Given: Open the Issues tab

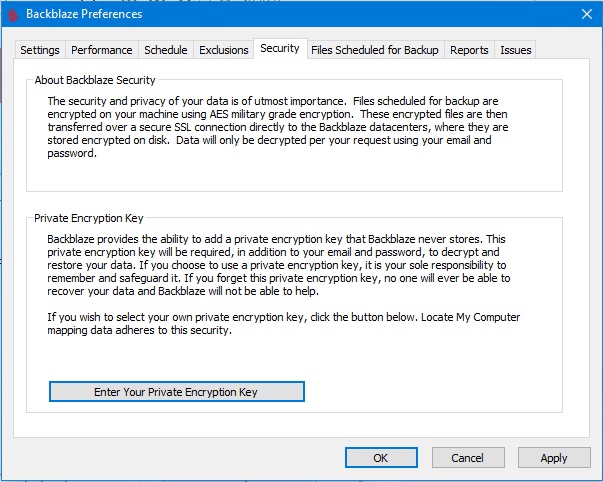Looking at the screenshot, I should point(516,50).
